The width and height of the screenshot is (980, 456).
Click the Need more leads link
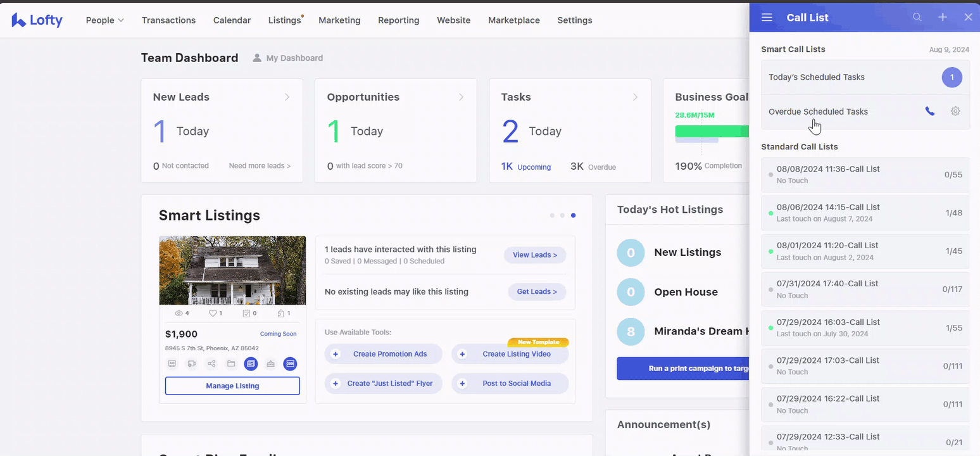click(x=260, y=166)
